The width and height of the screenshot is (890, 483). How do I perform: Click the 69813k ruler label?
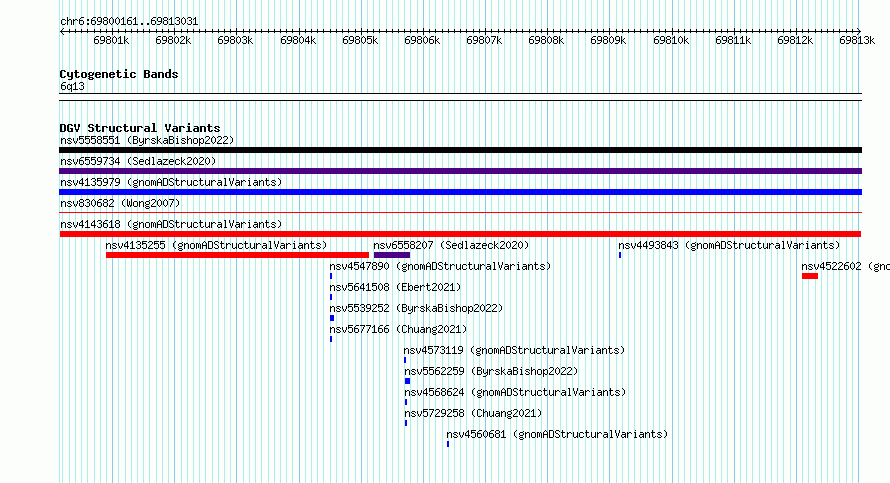coord(857,40)
